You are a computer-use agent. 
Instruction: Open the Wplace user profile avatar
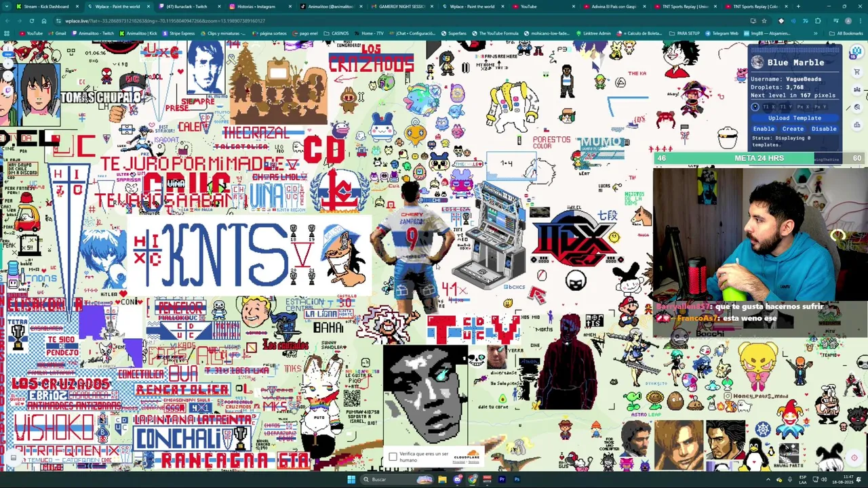pos(856,52)
